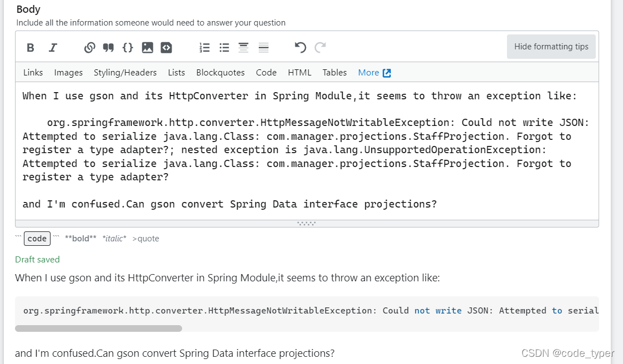
Task: Click the code preview horizontal scrollbar
Action: 98,328
